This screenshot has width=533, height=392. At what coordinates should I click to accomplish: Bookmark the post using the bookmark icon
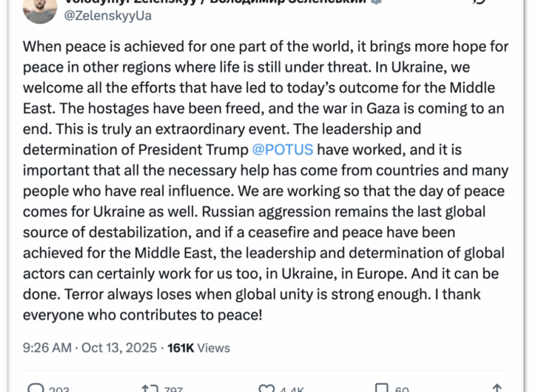(381, 388)
